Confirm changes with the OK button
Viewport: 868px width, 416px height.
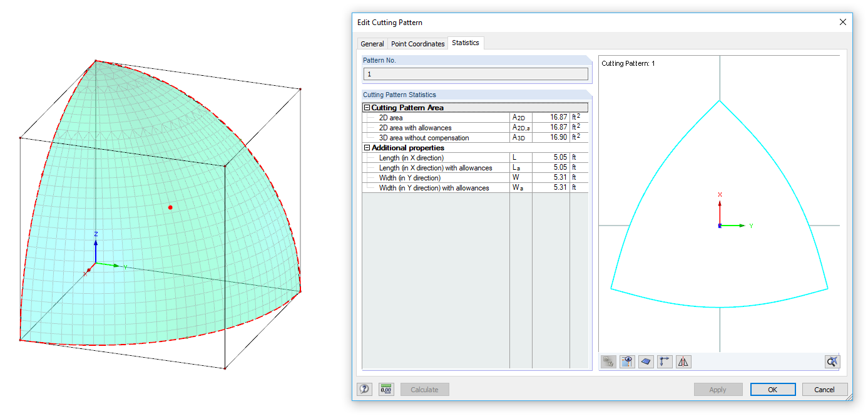click(x=772, y=389)
